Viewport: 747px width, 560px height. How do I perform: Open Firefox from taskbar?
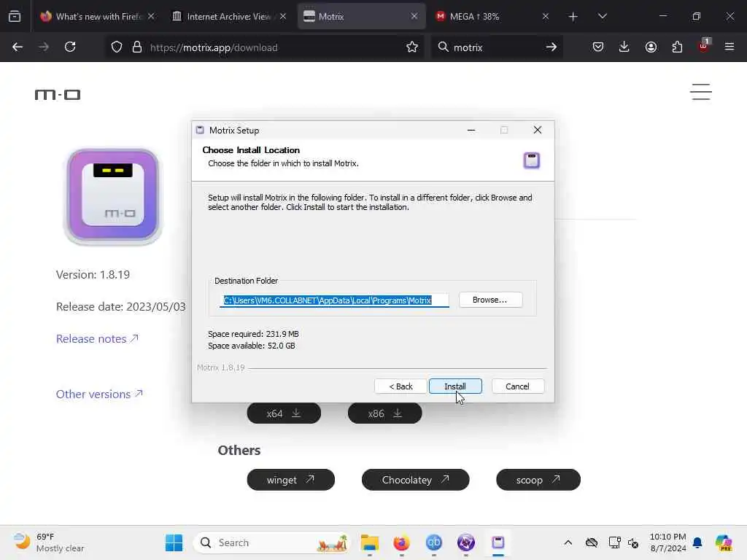402,542
